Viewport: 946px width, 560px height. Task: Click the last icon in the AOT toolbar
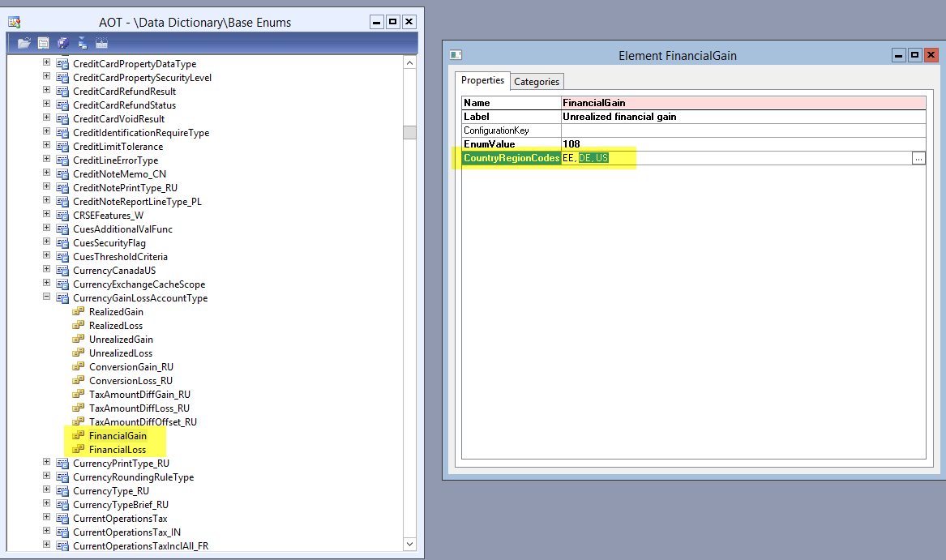101,43
